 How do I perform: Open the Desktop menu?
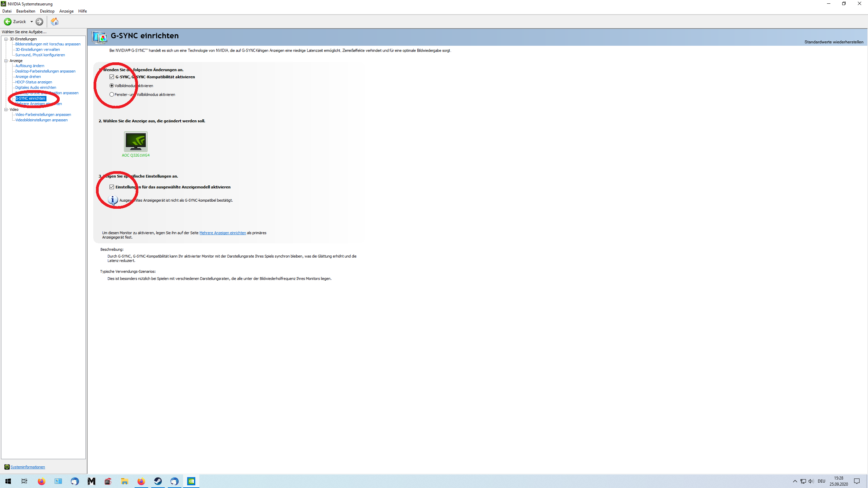(47, 11)
